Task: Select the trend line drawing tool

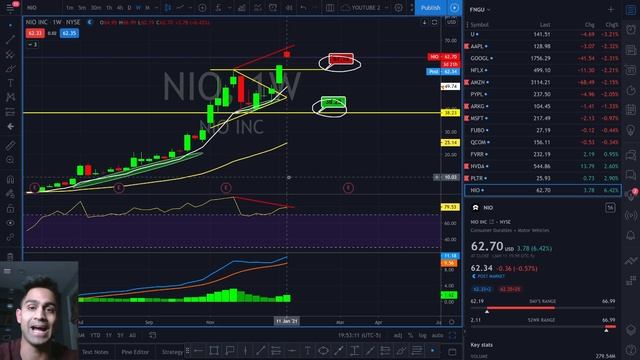Action: click(10, 39)
